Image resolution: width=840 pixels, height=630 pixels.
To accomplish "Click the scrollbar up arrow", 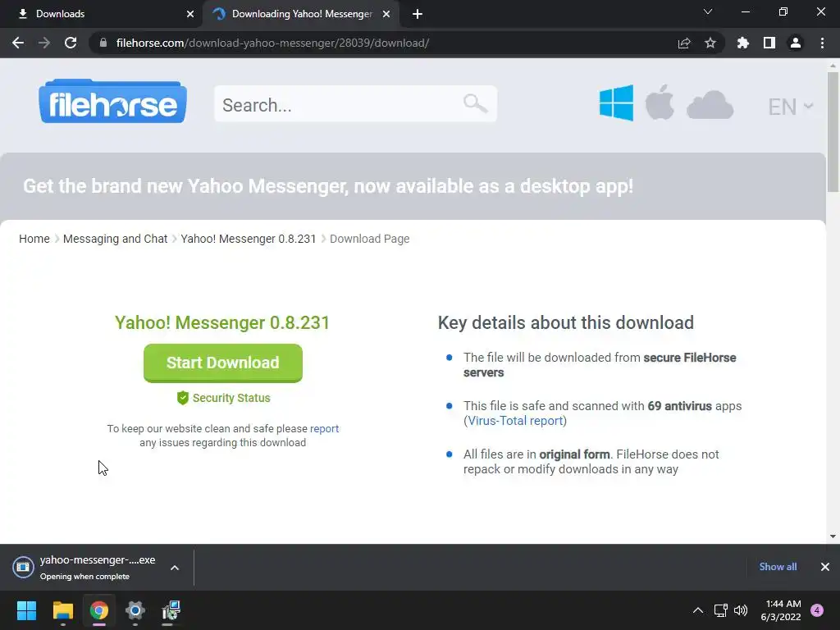I will pos(833,66).
